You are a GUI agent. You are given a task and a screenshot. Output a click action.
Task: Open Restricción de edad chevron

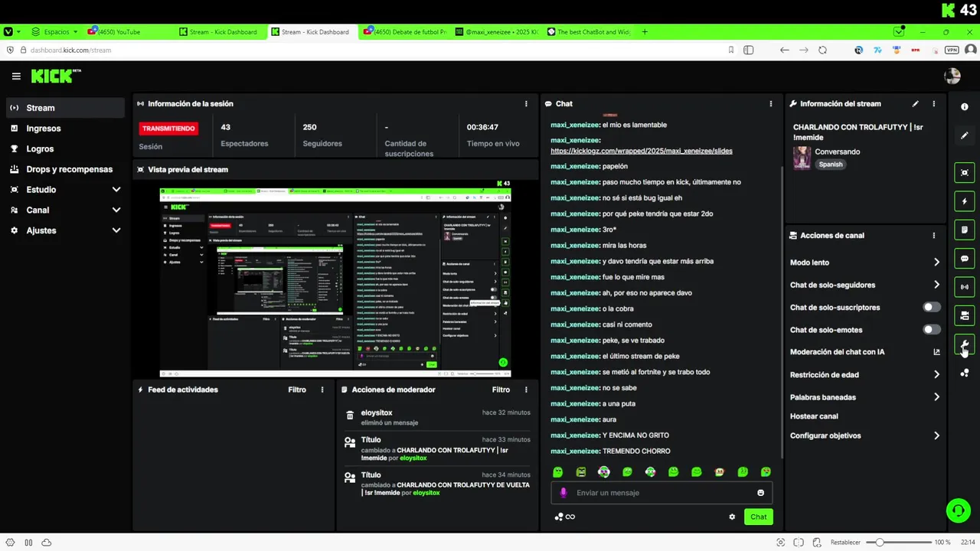936,375
